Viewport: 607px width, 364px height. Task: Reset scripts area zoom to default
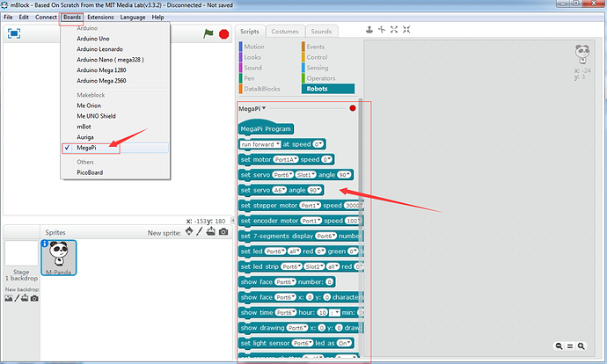[x=570, y=346]
